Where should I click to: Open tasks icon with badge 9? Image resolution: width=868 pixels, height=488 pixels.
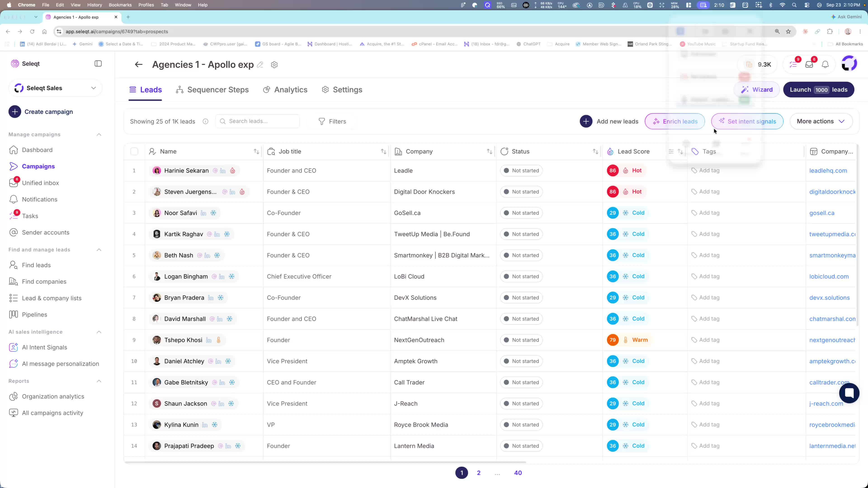coord(793,64)
